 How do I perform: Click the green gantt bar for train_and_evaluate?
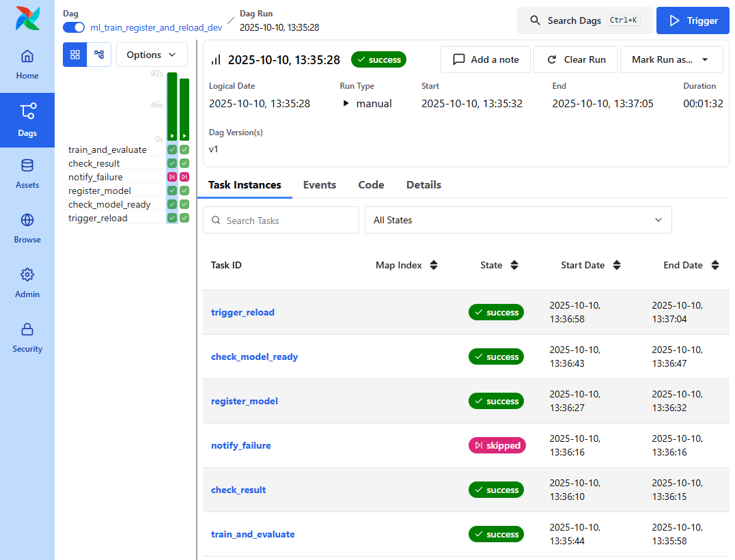click(x=171, y=149)
